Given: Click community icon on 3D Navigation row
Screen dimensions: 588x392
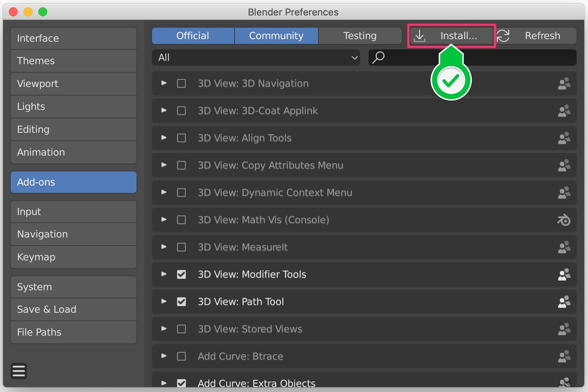Looking at the screenshot, I should click(x=564, y=84).
